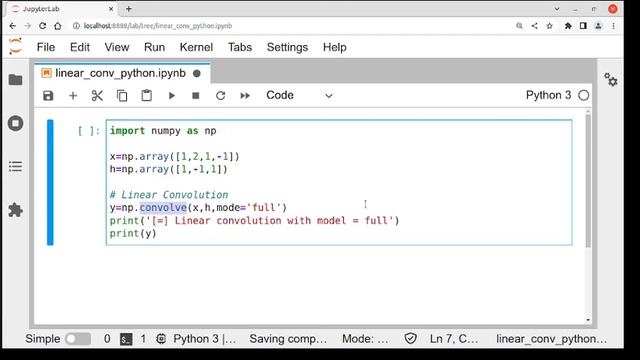Viewport: 640px width, 360px height.
Task: Interrupt the kernel with the stop icon
Action: (196, 96)
